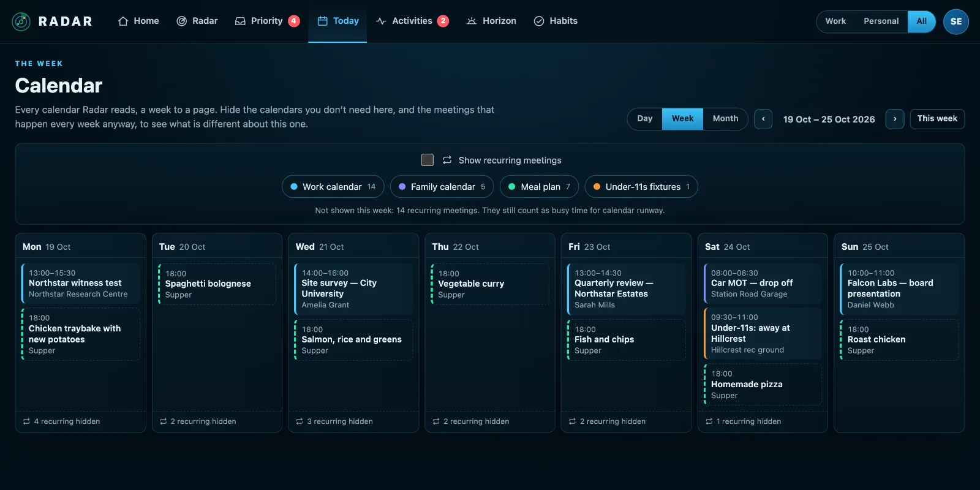Open the Falcon Labs board presentation event
The height and width of the screenshot is (490, 980).
900,289
